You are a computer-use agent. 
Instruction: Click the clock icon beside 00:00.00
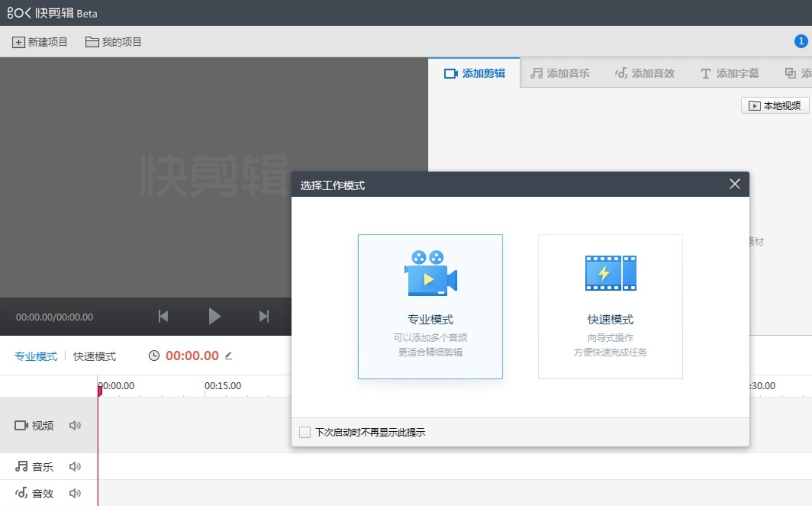pos(154,356)
